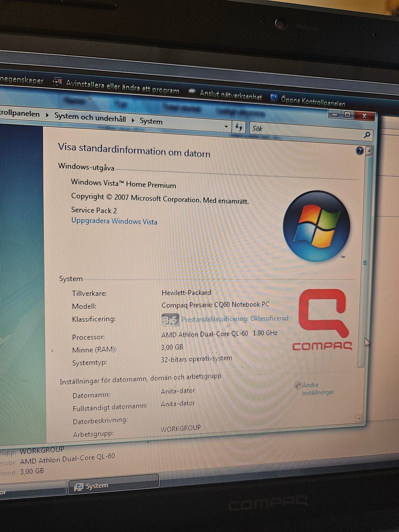Viewport: 399px width, 532px height.
Task: Click the 32-bitars operativsystem value
Action: tap(197, 359)
